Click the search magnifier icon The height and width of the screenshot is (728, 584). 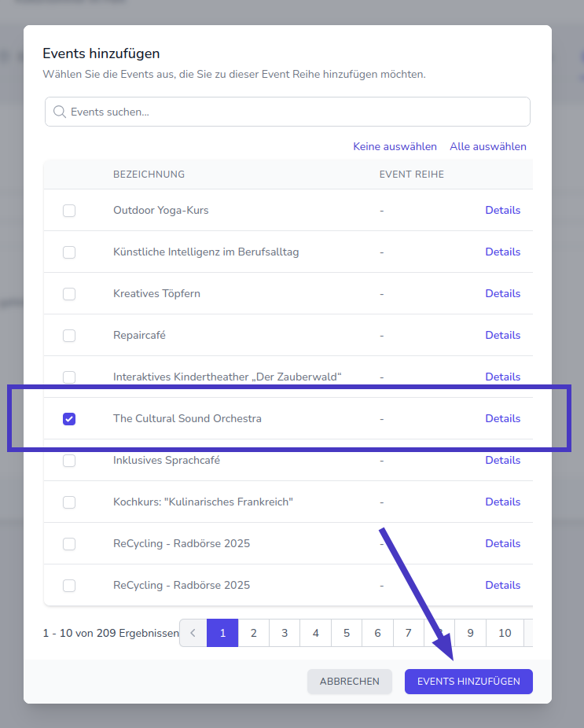click(x=59, y=112)
